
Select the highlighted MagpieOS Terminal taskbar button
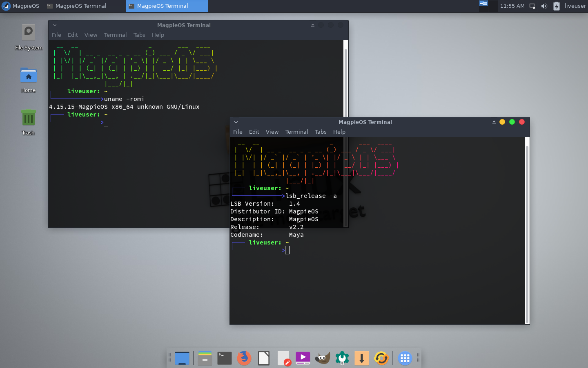167,6
